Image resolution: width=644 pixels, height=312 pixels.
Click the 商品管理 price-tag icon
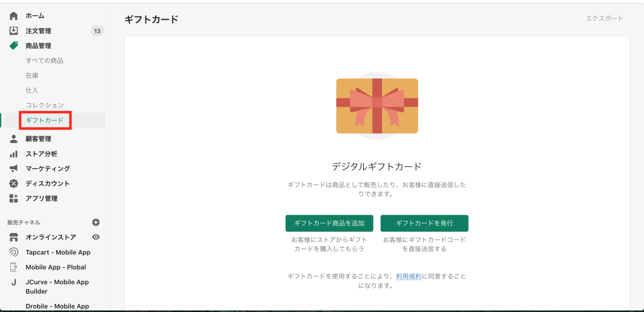point(12,45)
